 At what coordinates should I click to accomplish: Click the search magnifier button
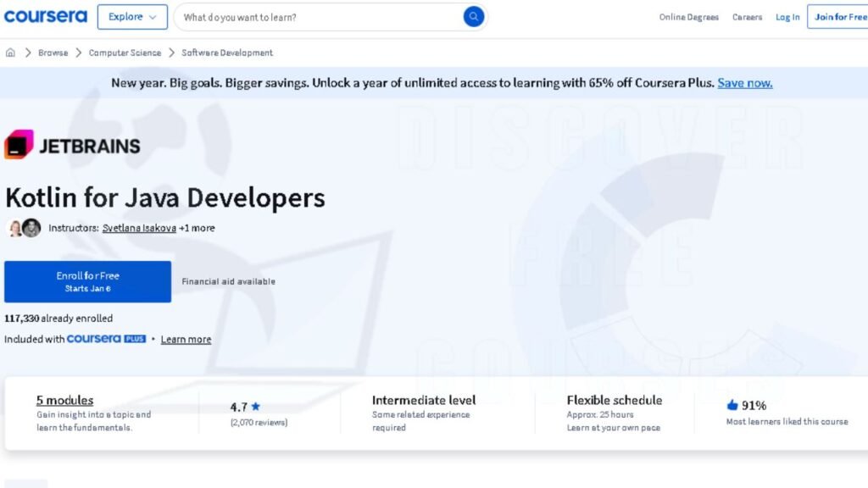coord(473,17)
